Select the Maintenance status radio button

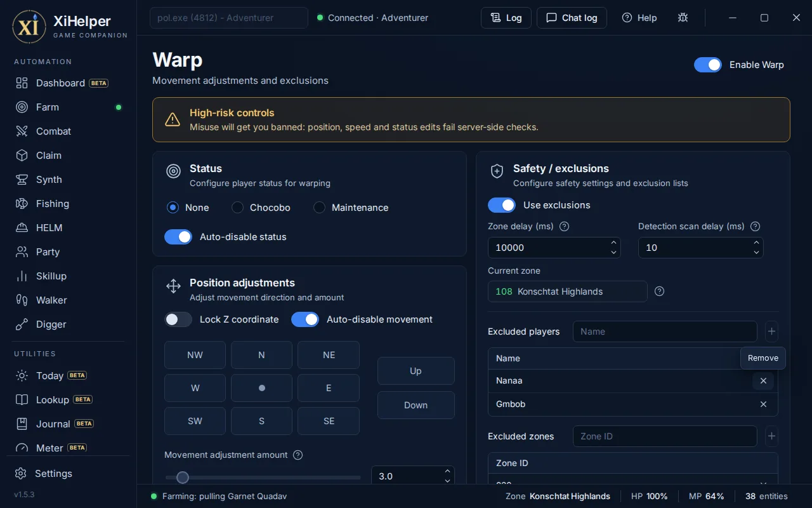click(x=319, y=208)
